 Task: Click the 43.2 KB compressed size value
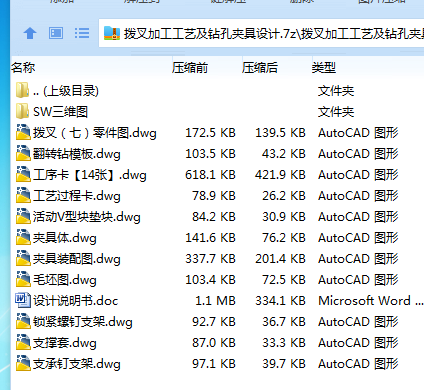pyautogui.click(x=284, y=154)
